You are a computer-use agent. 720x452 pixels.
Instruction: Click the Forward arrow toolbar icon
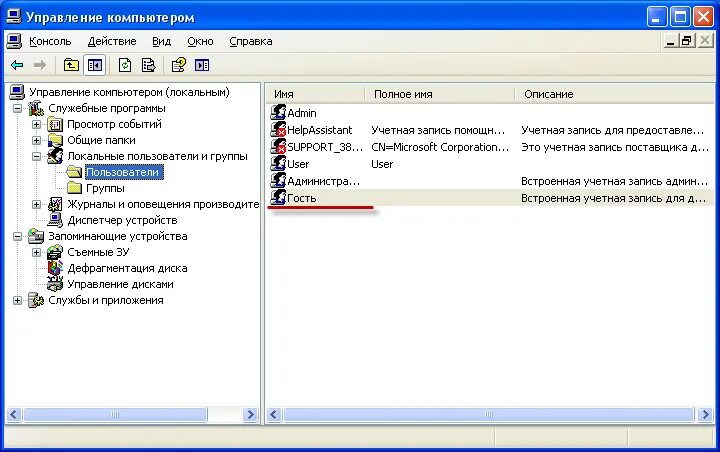pyautogui.click(x=40, y=65)
